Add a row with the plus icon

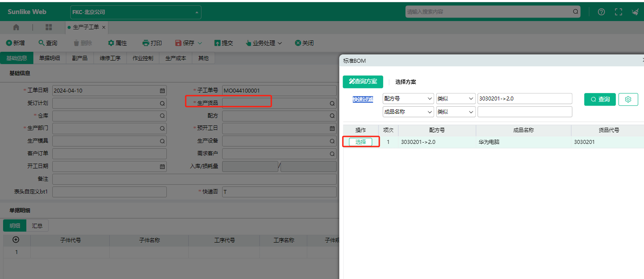click(16, 240)
